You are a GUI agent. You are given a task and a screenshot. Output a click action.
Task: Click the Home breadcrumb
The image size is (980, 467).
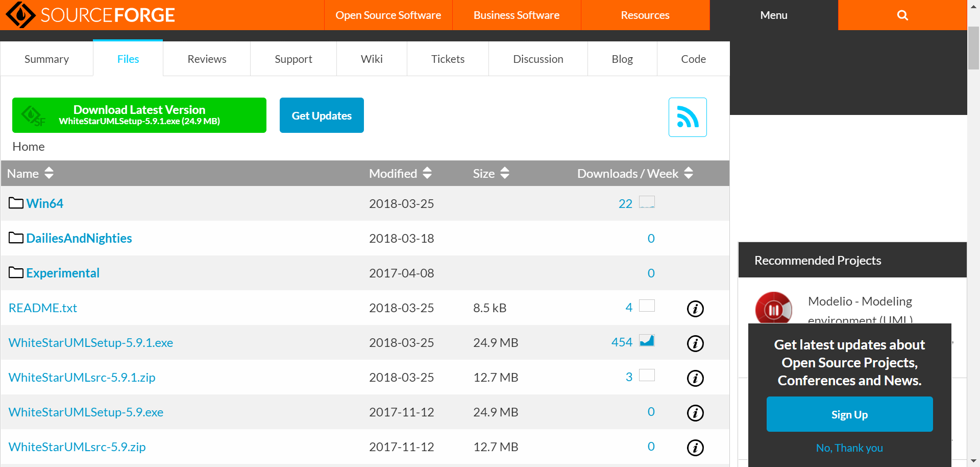[29, 147]
